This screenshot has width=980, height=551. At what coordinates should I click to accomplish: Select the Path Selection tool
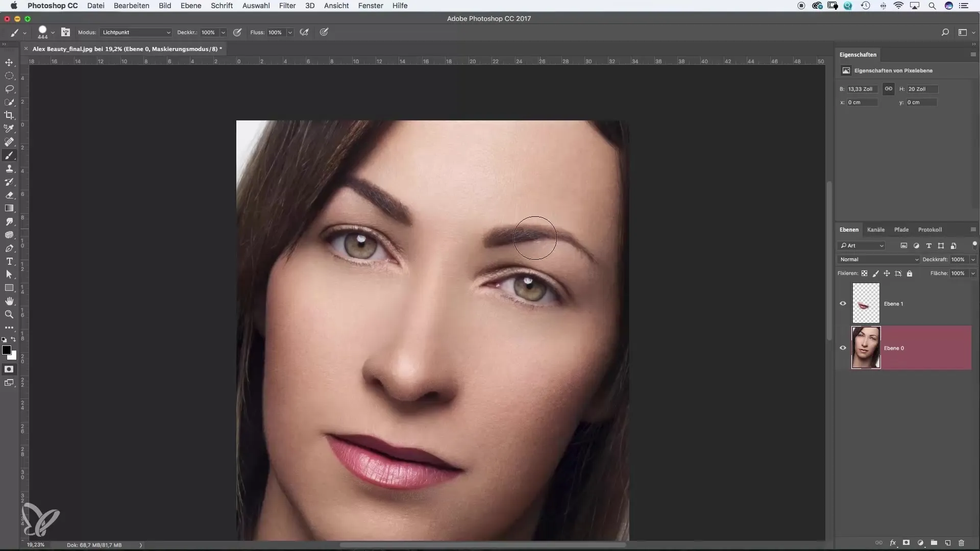pyautogui.click(x=9, y=275)
